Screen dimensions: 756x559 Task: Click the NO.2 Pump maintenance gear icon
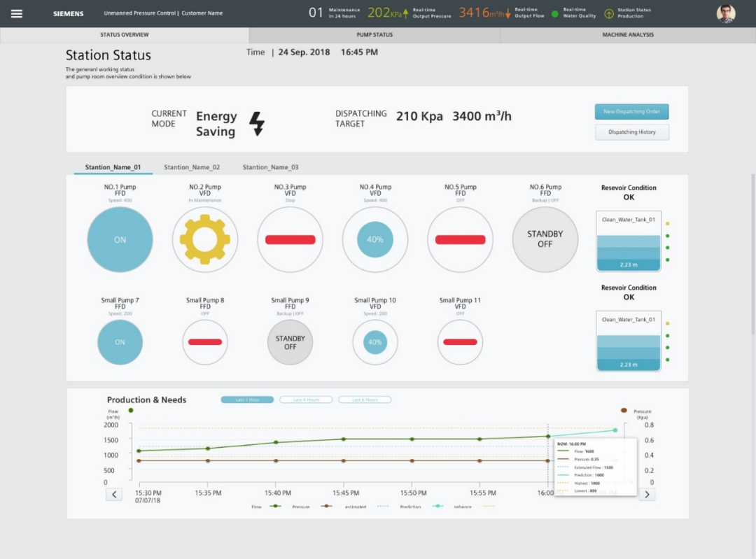coord(205,239)
